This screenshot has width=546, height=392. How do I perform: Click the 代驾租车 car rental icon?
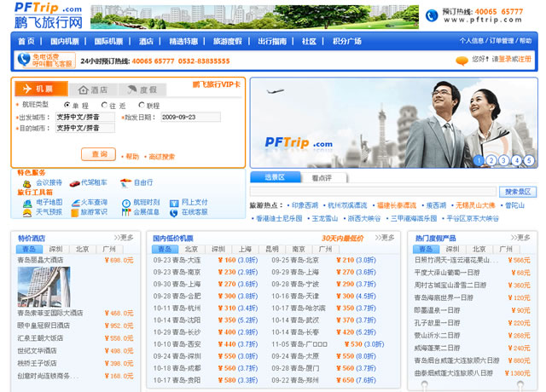74,182
